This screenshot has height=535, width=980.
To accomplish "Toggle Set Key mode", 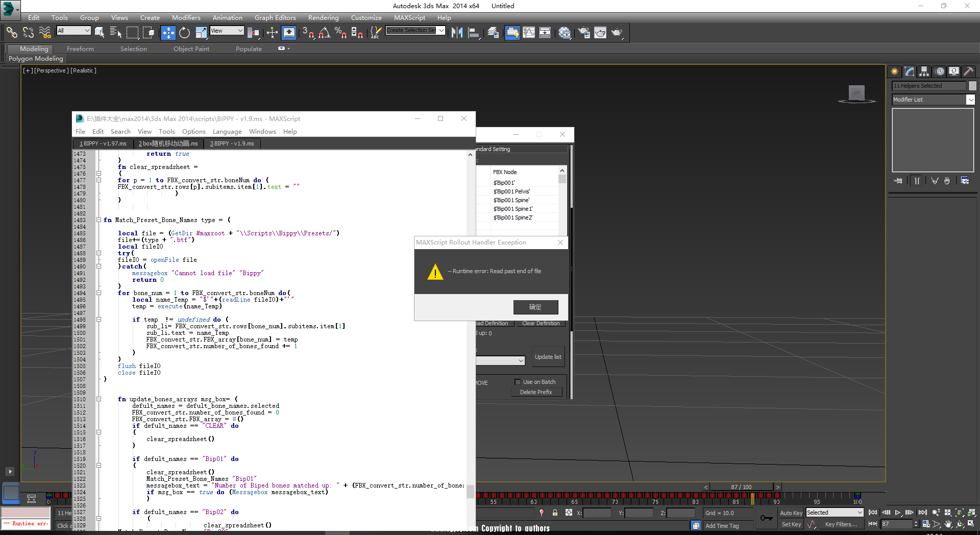I will point(791,524).
